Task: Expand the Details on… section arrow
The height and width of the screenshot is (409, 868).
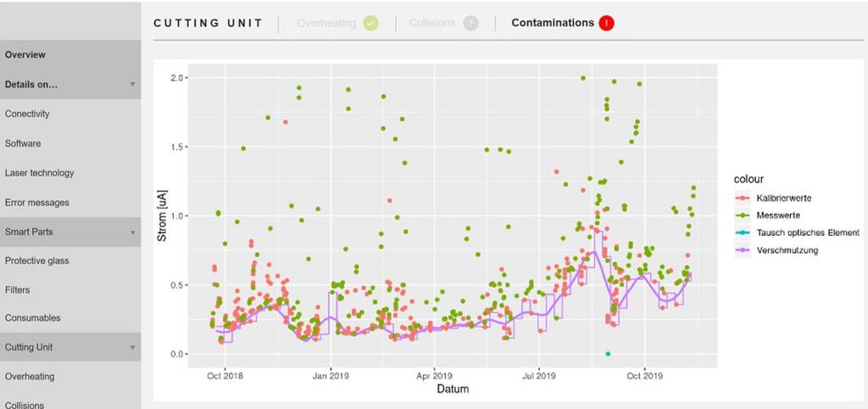Action: pyautogui.click(x=132, y=85)
